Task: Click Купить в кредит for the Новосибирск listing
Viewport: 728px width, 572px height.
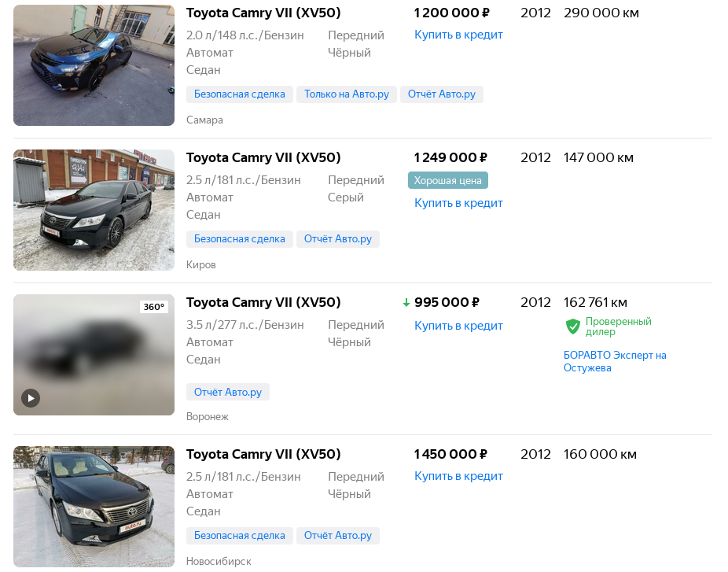Action: 458,476
